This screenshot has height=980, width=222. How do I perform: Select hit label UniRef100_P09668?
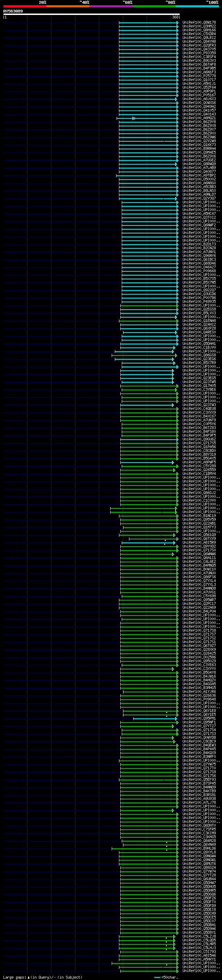click(x=199, y=271)
